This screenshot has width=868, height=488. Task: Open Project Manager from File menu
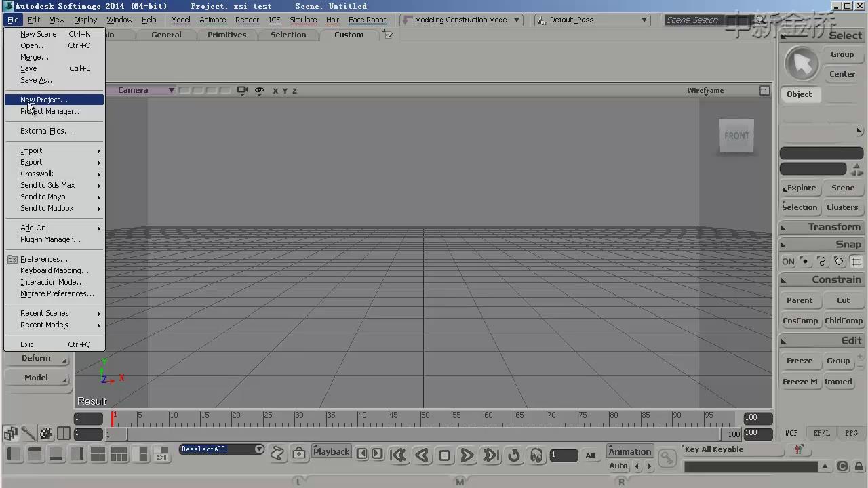pyautogui.click(x=54, y=111)
